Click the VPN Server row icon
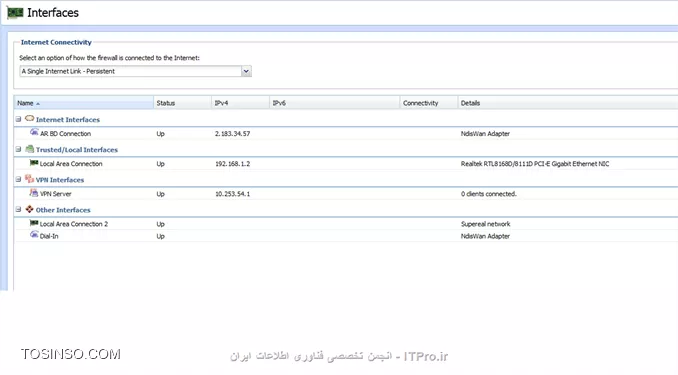The image size is (678, 375). click(x=34, y=193)
